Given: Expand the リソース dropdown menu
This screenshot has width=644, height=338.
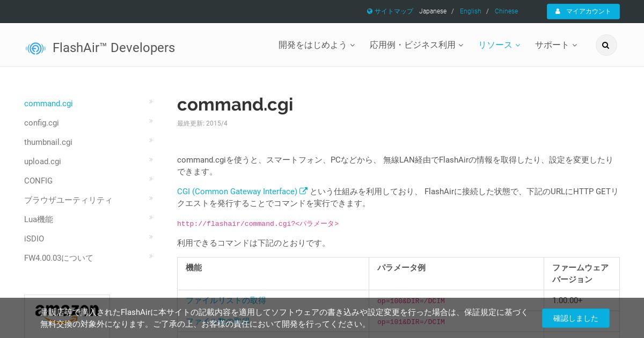Looking at the screenshot, I should (499, 45).
